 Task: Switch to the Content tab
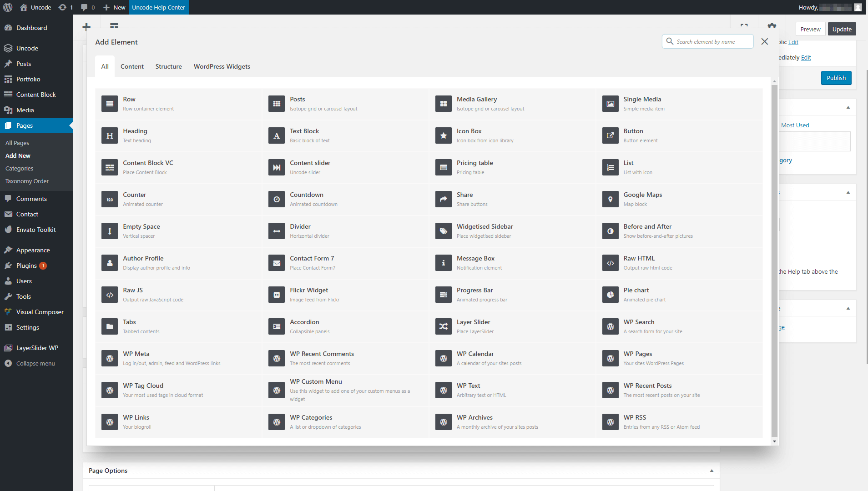132,66
